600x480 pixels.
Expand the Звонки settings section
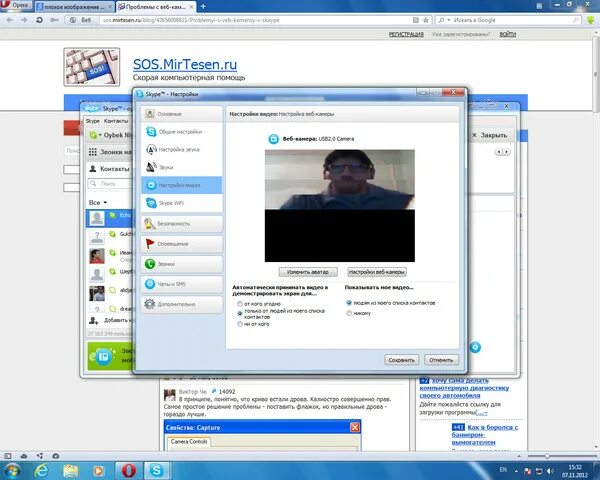pyautogui.click(x=181, y=264)
